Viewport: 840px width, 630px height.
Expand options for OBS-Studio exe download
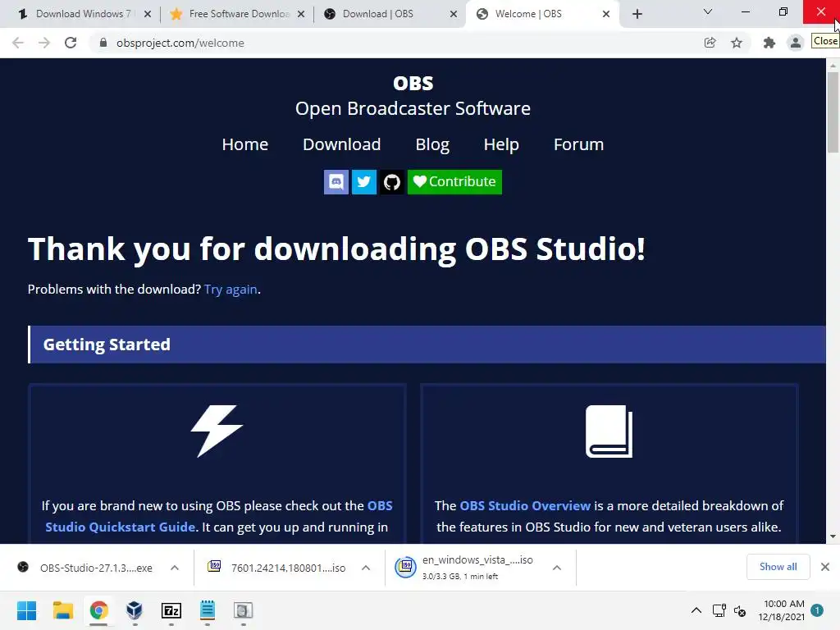[175, 568]
